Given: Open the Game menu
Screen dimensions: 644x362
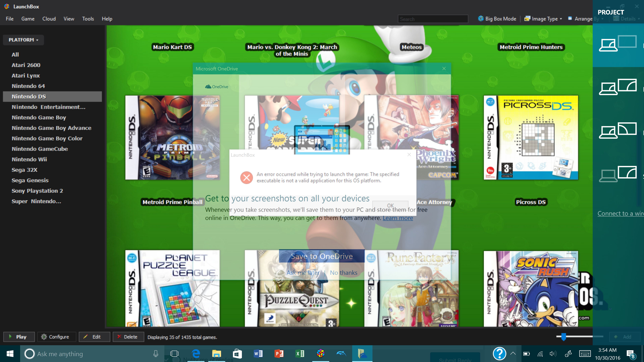Looking at the screenshot, I should click(x=28, y=19).
